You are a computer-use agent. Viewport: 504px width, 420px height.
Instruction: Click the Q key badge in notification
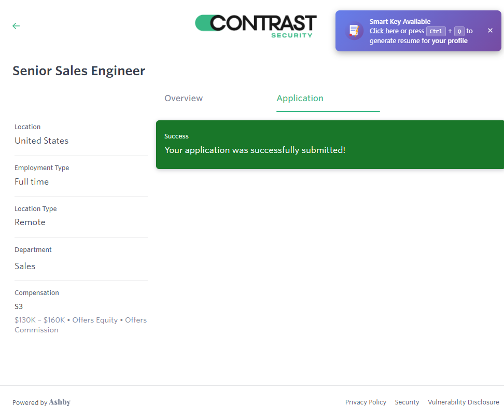[459, 31]
